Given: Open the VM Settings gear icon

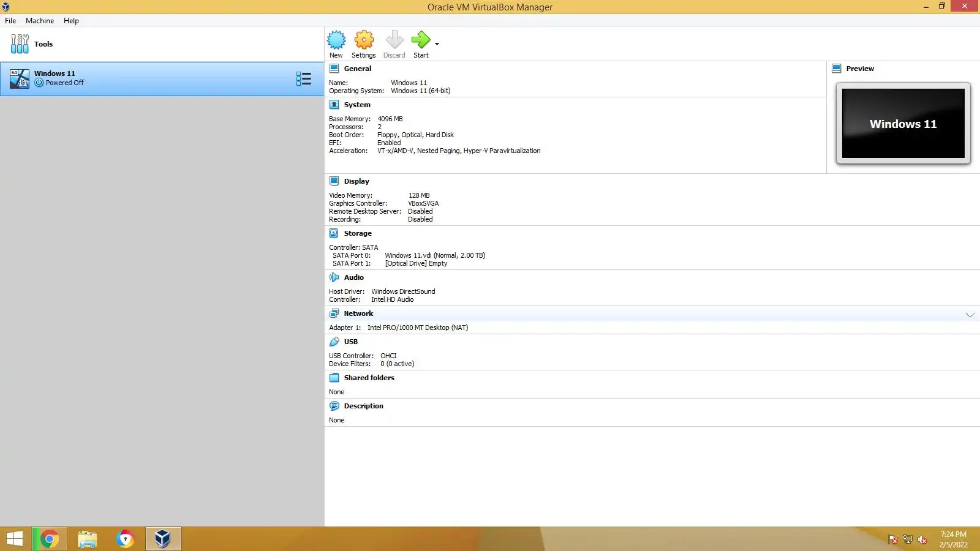Looking at the screenshot, I should [x=364, y=40].
